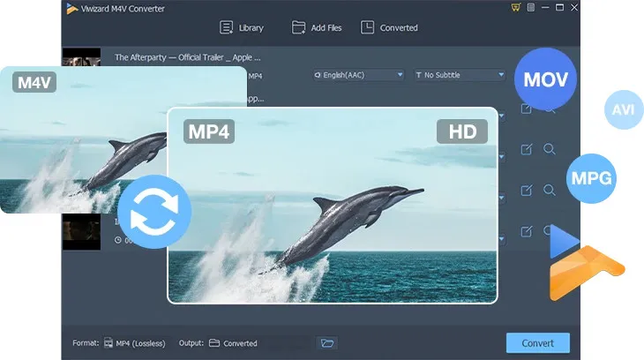Viewport: 644px width, 360px height.
Task: Click the Library list icon
Action: (x=227, y=27)
